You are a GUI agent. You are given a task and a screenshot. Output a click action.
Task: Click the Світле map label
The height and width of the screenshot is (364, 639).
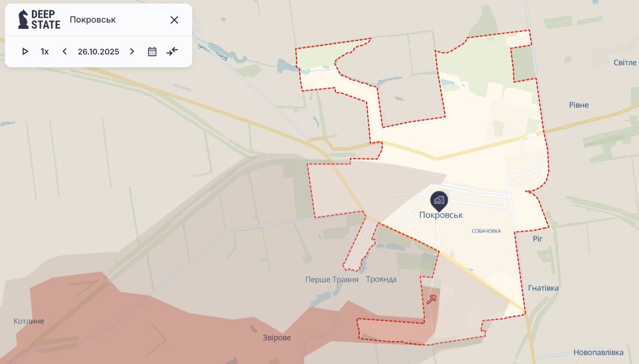(625, 62)
